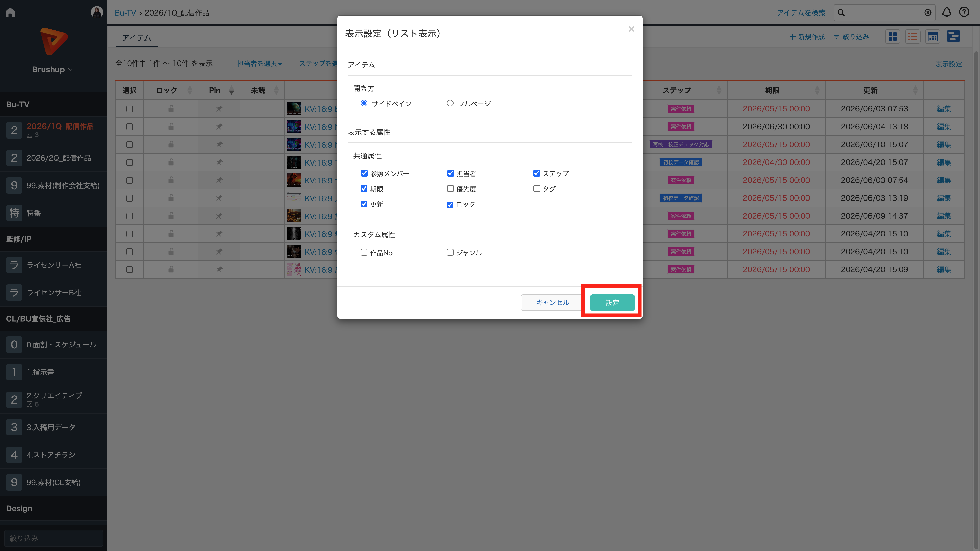The height and width of the screenshot is (551, 980).
Task: Select サイドペイン radio option
Action: (364, 103)
